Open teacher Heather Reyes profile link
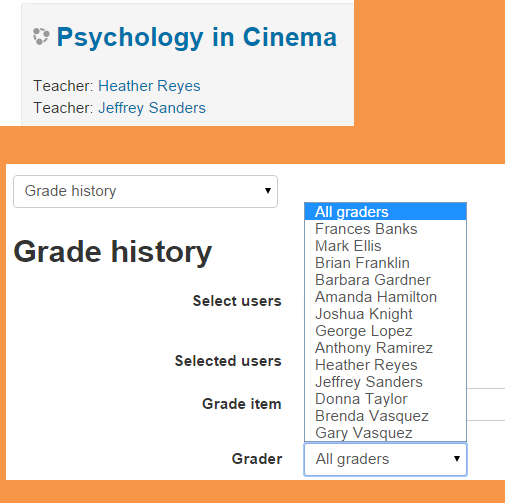 tap(149, 86)
